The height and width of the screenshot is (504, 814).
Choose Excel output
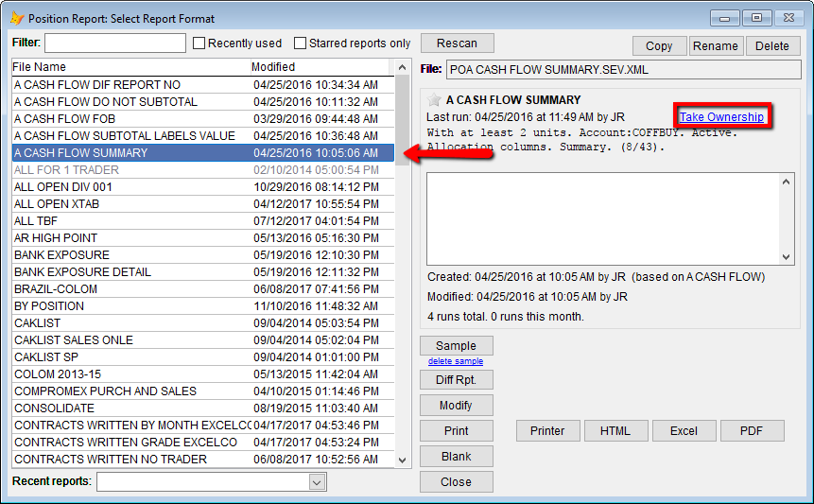coord(684,431)
